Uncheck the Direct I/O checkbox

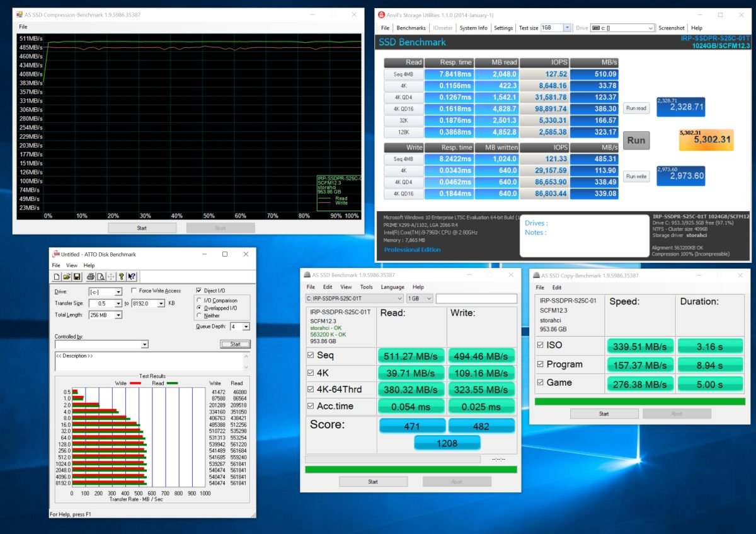click(x=199, y=291)
